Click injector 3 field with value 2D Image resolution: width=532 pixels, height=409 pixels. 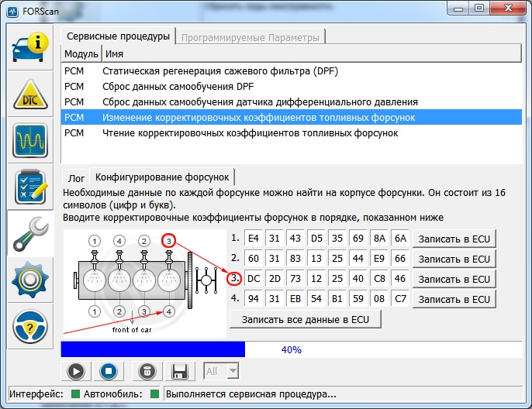tap(275, 279)
